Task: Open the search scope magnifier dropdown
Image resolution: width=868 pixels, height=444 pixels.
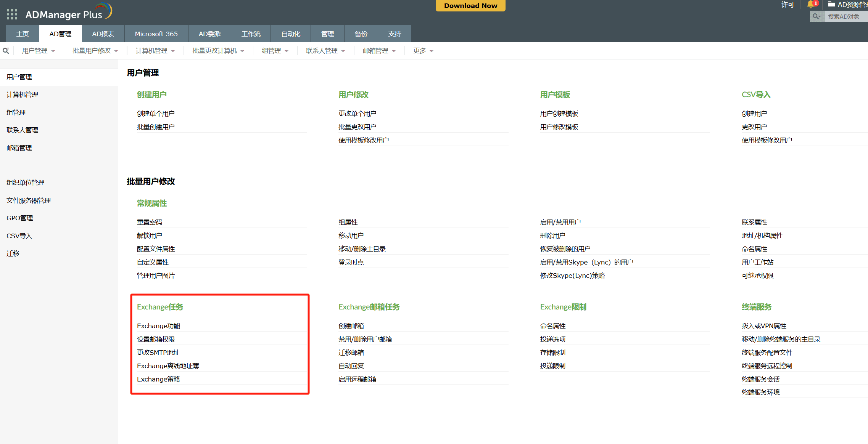Action: click(816, 16)
